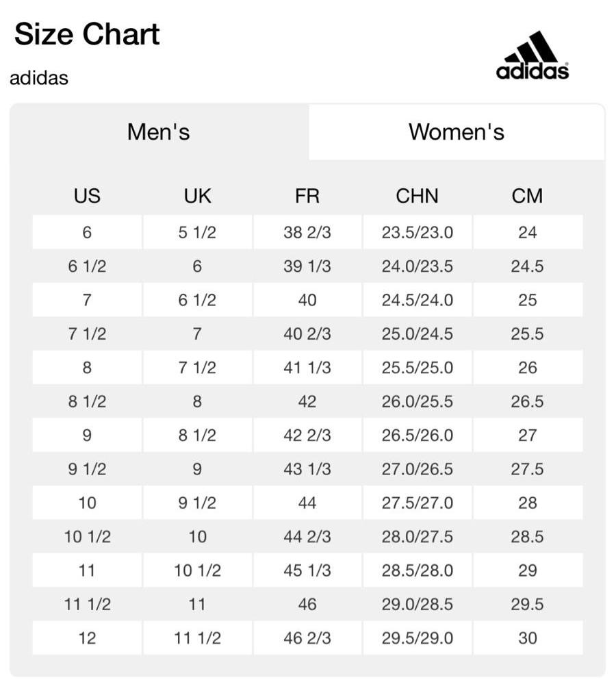Click the FR 38 2/3 cell
Viewport: 616px width, 693px height.
[x=307, y=232]
